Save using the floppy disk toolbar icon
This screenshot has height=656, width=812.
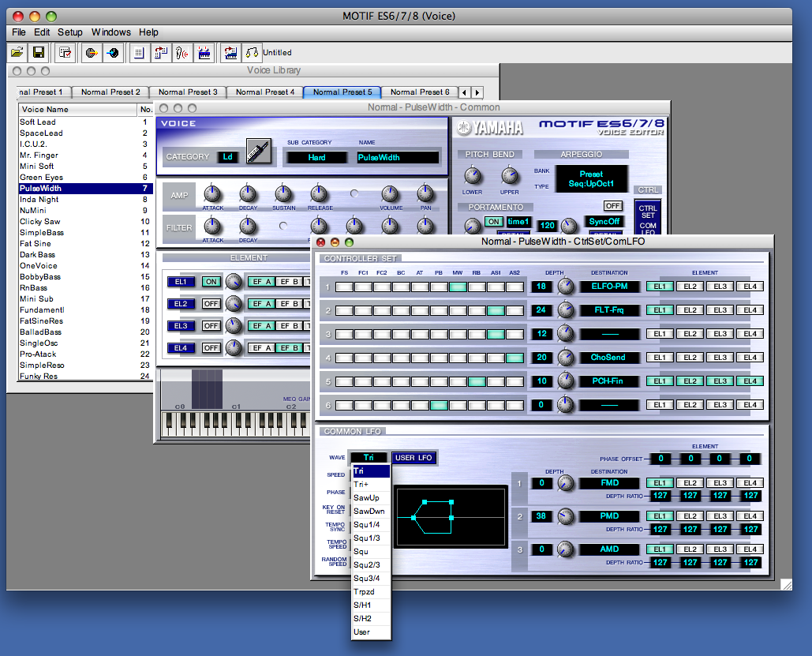click(x=39, y=52)
